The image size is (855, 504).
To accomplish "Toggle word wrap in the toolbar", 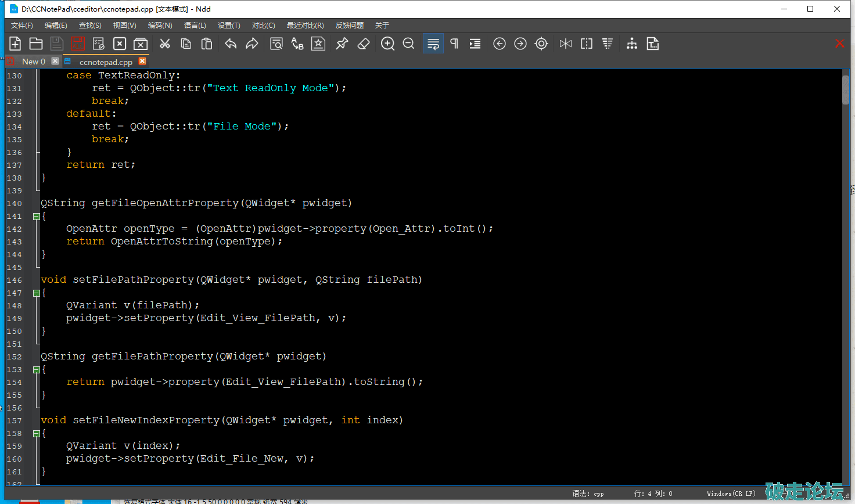I will coord(433,44).
